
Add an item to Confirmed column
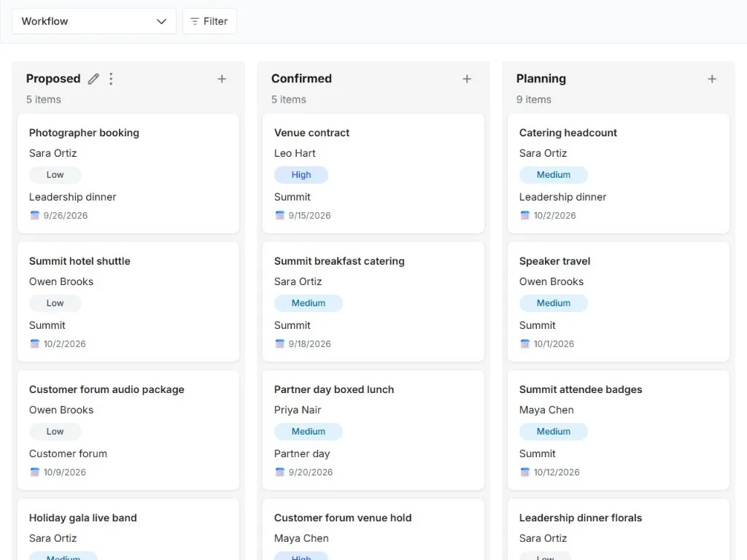467,79
